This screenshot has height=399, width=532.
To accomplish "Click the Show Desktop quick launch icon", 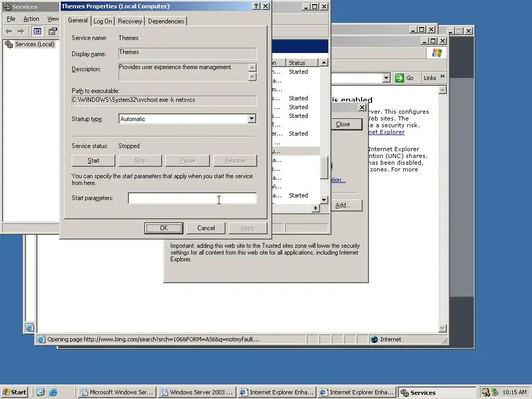I will click(41, 392).
